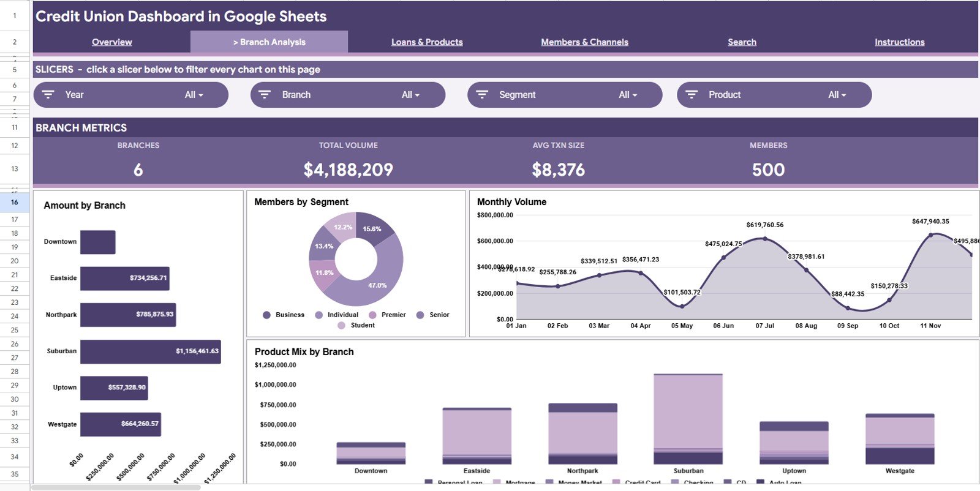Click the Senior legend swatch
This screenshot has width=980, height=491.
420,315
